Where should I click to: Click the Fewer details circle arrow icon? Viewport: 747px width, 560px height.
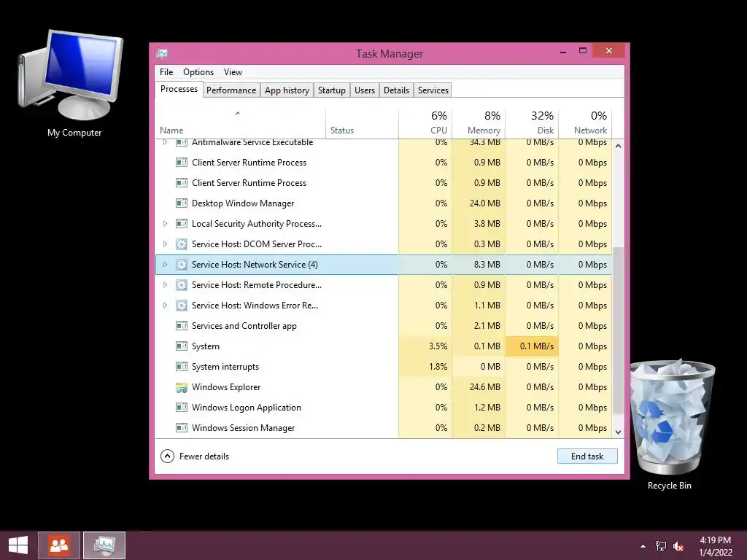pyautogui.click(x=167, y=456)
